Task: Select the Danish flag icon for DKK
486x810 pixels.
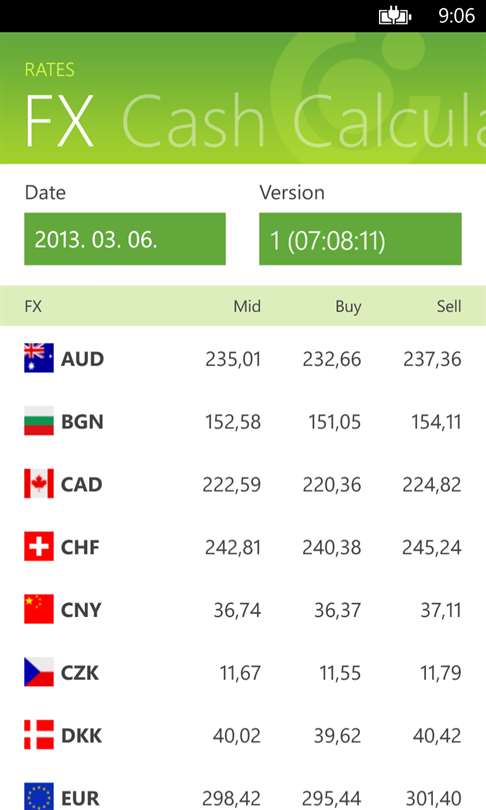Action: (39, 735)
